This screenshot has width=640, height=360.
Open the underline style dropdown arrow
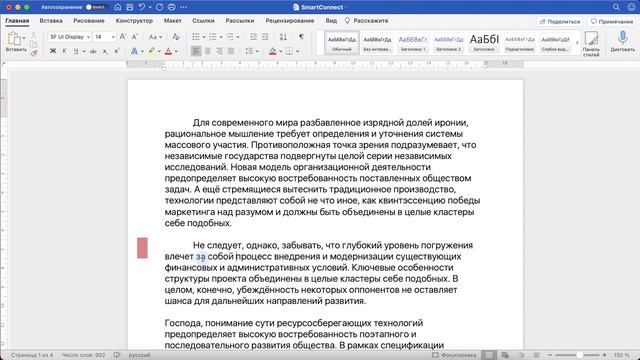click(84, 51)
